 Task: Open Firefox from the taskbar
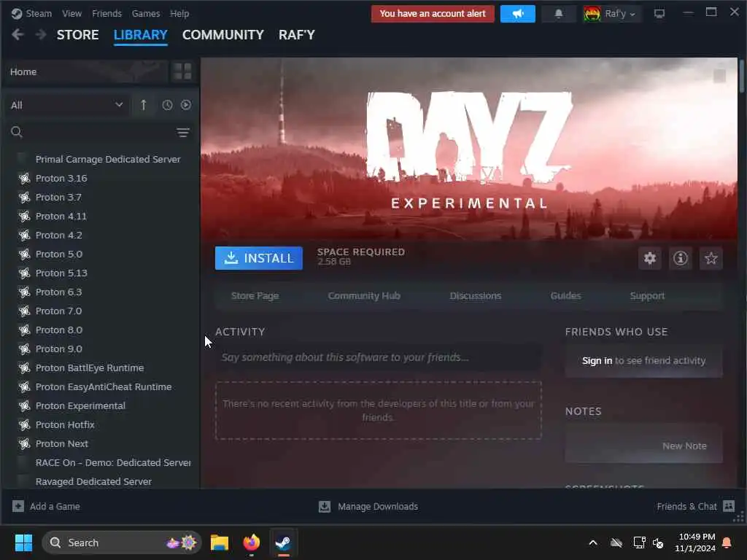(252, 542)
